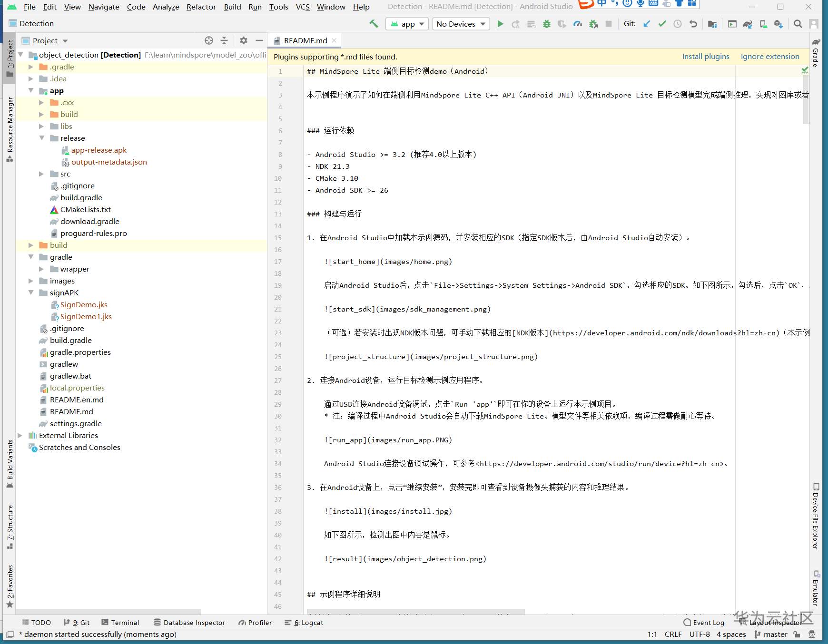828x644 pixels.
Task: Click the Ignore extension link
Action: point(770,56)
